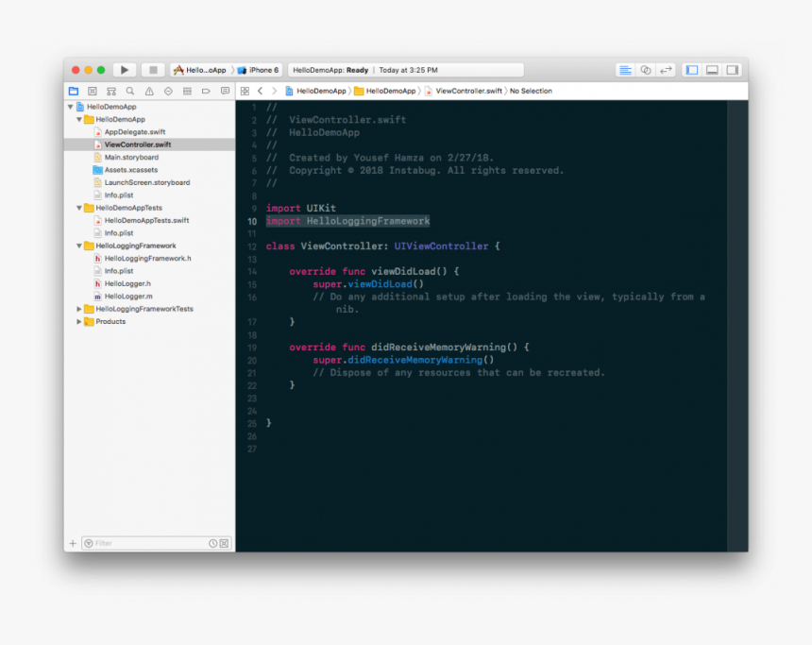
Task: Collapse the HelloDemoAppTests group
Action: (x=79, y=208)
